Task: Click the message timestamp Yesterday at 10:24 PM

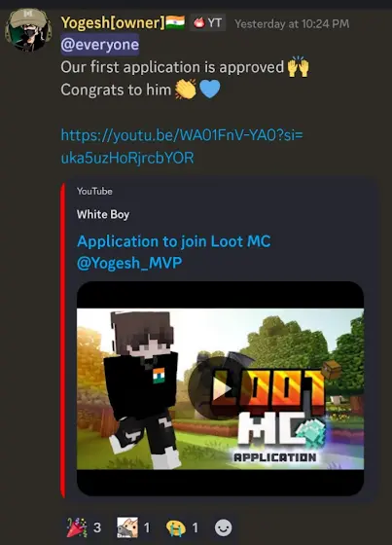Action: pos(292,23)
